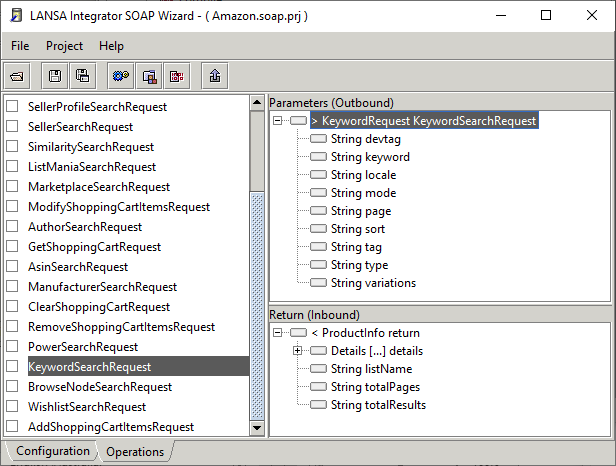Image resolution: width=616 pixels, height=466 pixels.
Task: Open the Help menu
Action: point(111,46)
